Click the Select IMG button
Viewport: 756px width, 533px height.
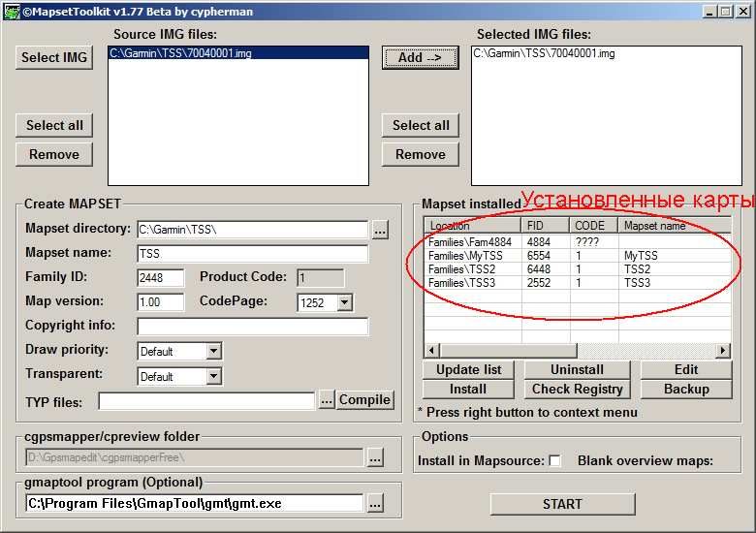54,57
